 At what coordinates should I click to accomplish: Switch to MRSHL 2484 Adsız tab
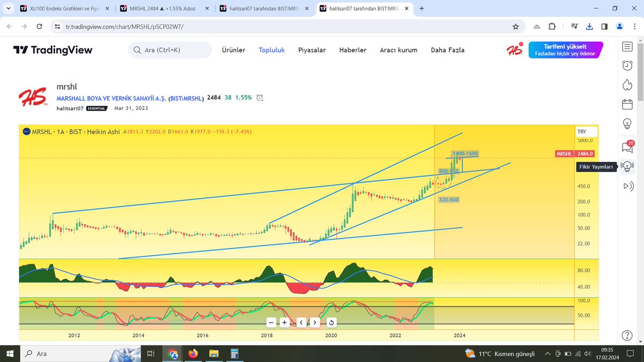pyautogui.click(x=164, y=9)
